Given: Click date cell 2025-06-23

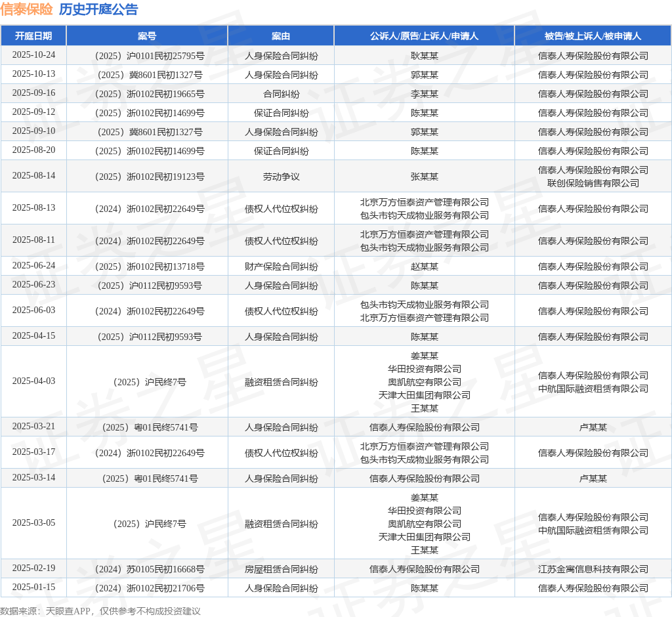Looking at the screenshot, I should pyautogui.click(x=33, y=284).
